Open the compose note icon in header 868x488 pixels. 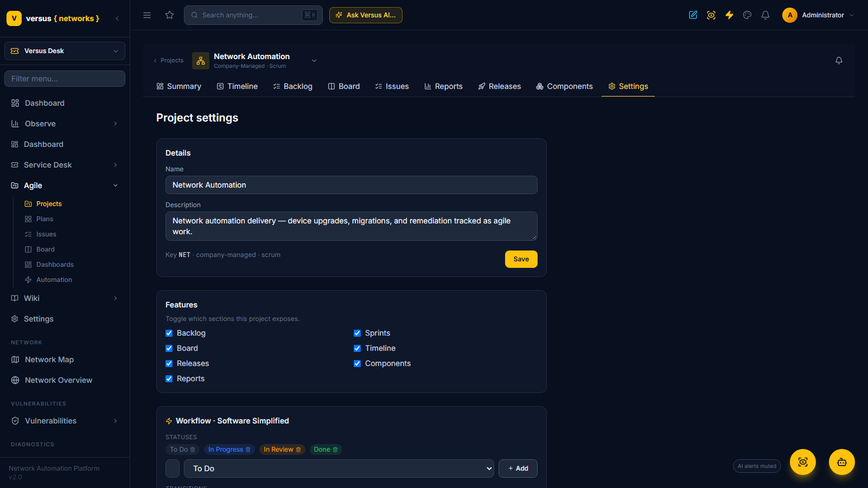click(693, 15)
